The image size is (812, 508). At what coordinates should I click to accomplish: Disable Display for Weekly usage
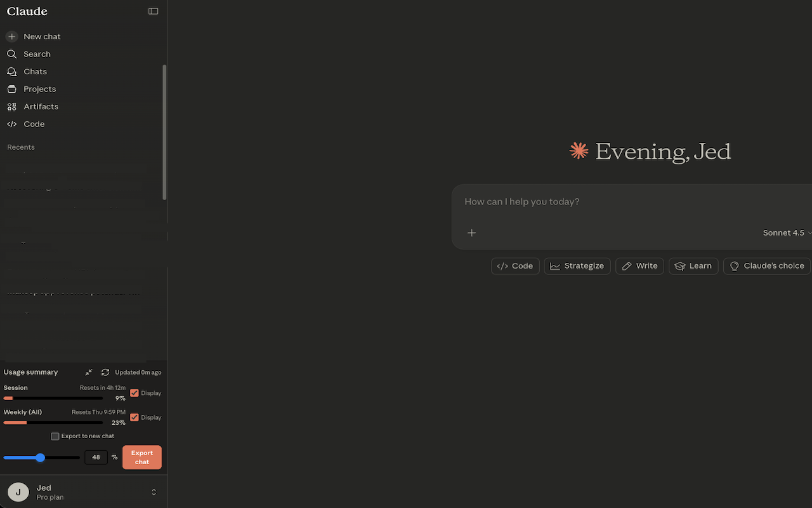(x=134, y=417)
